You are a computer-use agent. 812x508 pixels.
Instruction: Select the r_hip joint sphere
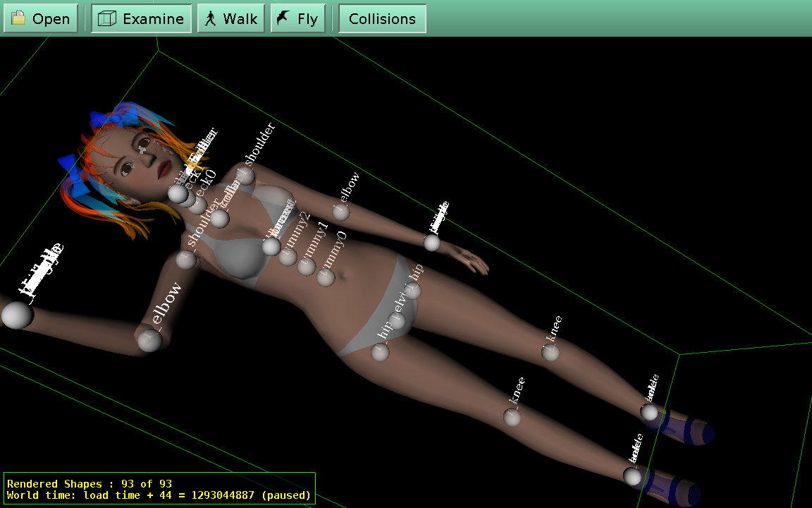[380, 351]
